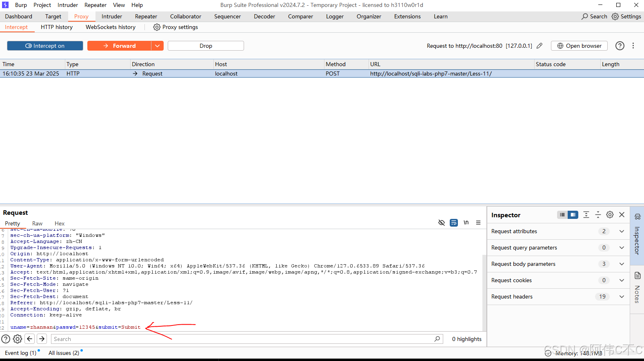
Task: Sort the table by Method column
Action: [346, 64]
